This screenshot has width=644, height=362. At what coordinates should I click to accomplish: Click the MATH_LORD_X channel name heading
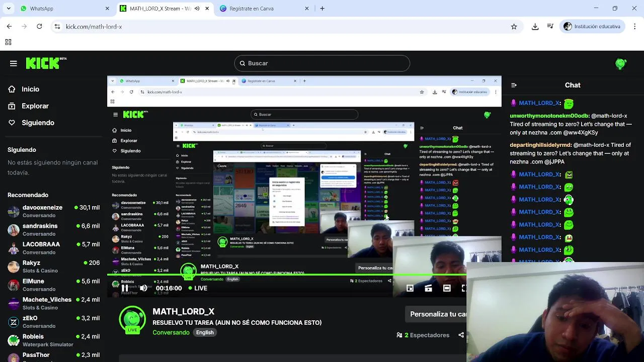click(184, 312)
